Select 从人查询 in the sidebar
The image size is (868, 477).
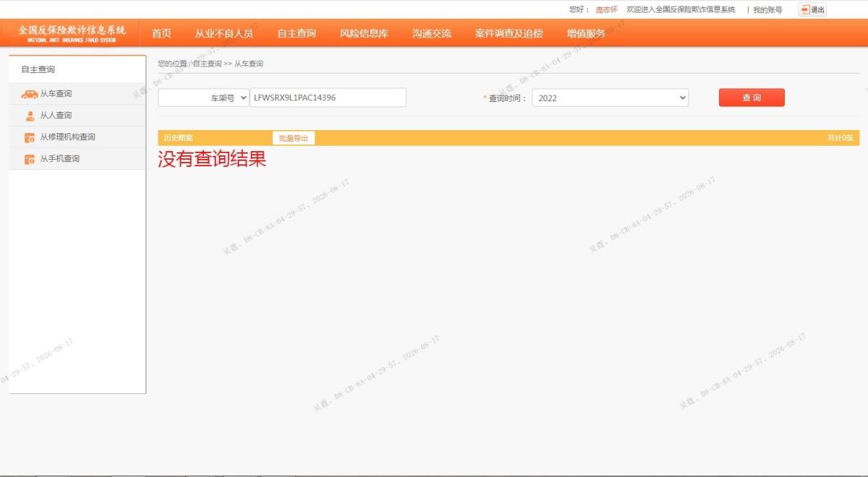click(x=77, y=116)
